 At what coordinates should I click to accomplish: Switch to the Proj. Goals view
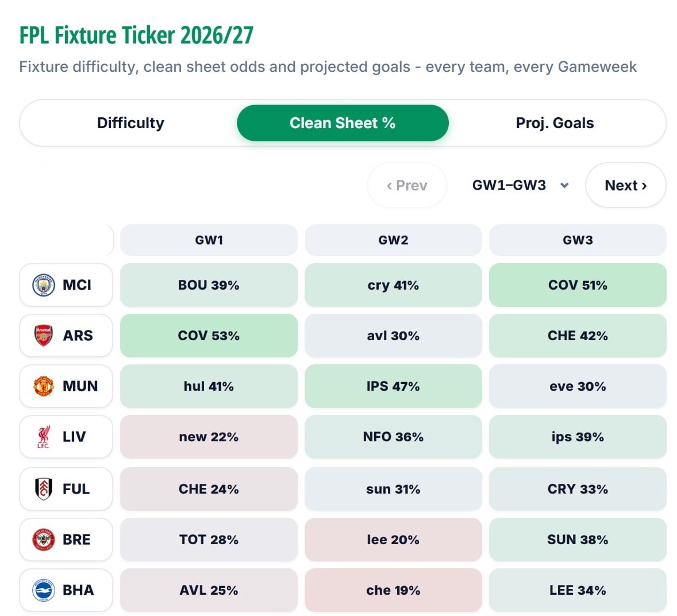(x=555, y=123)
